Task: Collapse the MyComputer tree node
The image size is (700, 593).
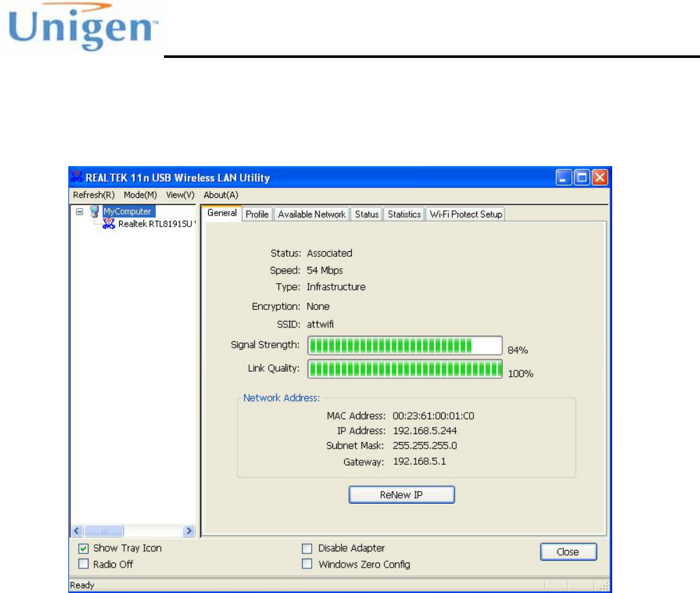Action: tap(79, 212)
